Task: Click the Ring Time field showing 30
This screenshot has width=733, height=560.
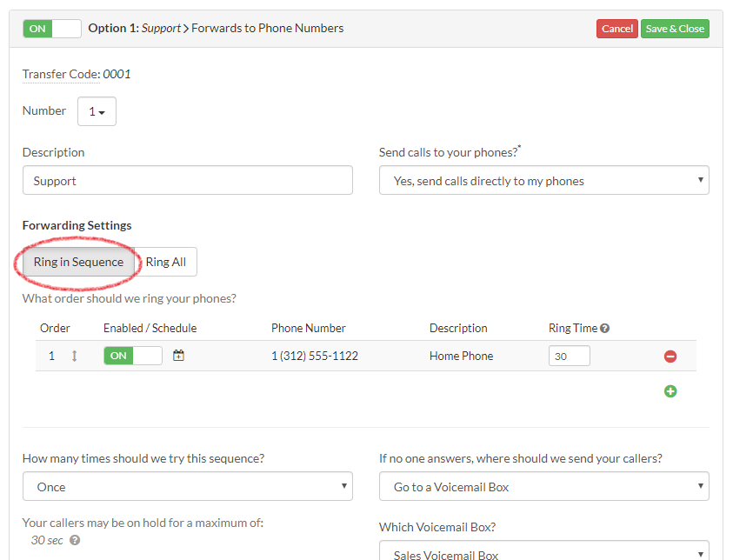Action: click(x=569, y=355)
